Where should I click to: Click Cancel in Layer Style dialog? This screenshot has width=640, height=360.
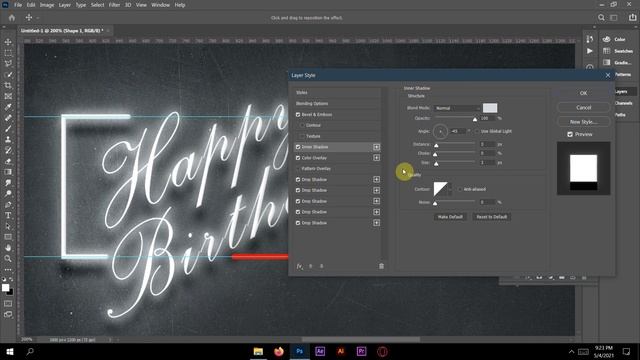584,108
